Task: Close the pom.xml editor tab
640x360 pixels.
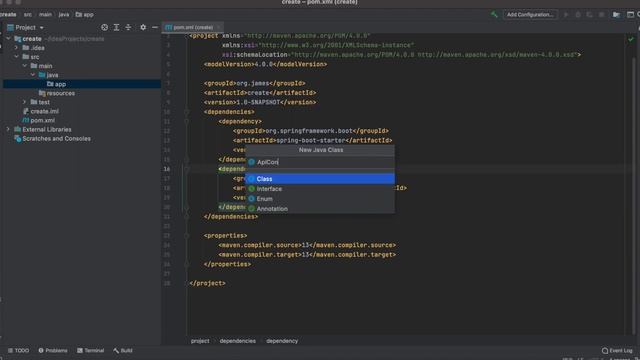Action: coord(219,27)
